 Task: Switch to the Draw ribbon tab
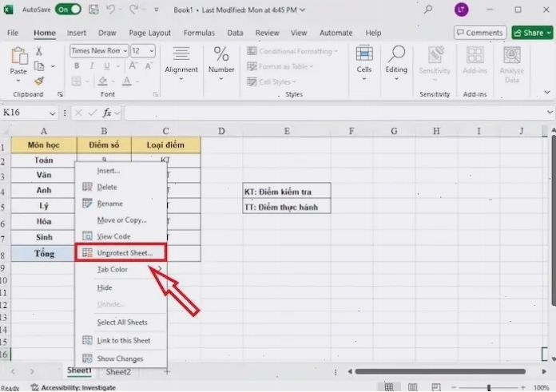coord(107,33)
